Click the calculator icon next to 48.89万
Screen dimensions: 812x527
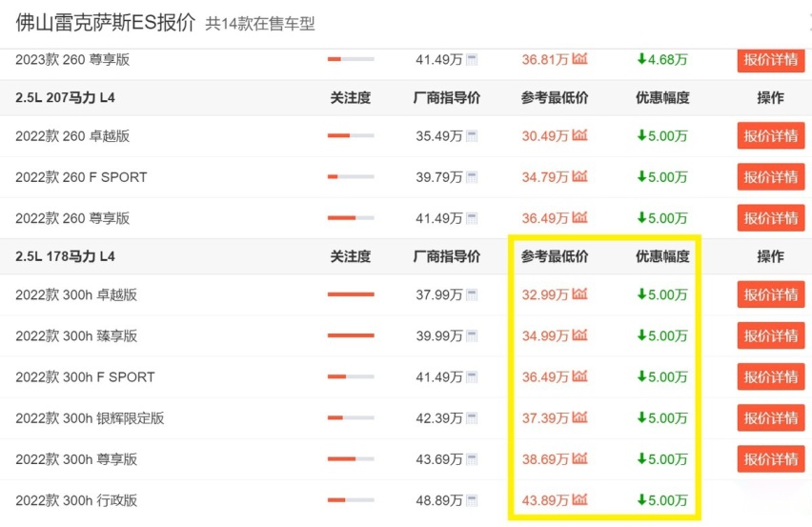472,500
